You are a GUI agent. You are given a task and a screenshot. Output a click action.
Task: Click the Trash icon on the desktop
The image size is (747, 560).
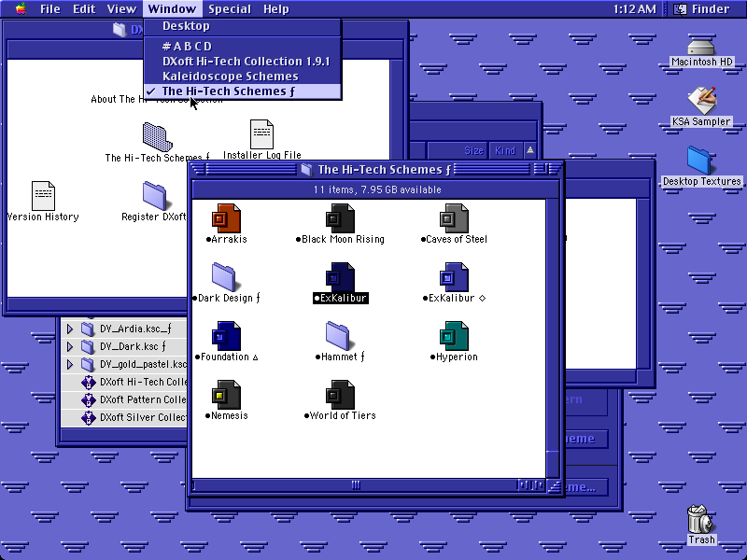(x=700, y=519)
